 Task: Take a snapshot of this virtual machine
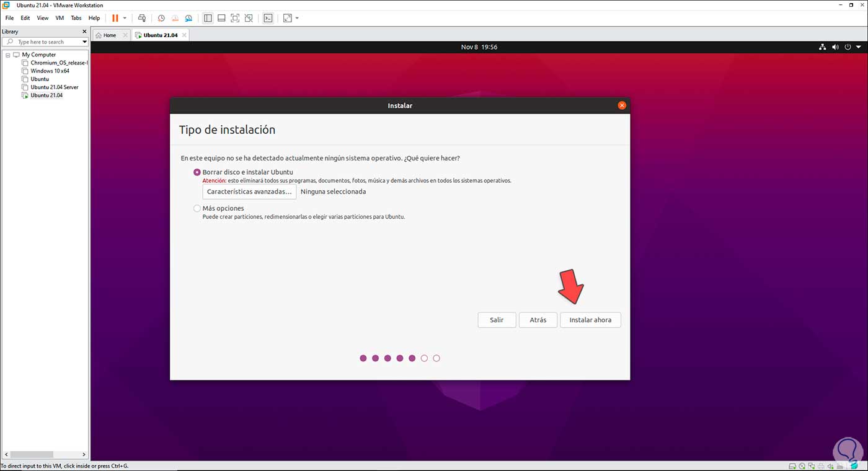click(x=161, y=18)
